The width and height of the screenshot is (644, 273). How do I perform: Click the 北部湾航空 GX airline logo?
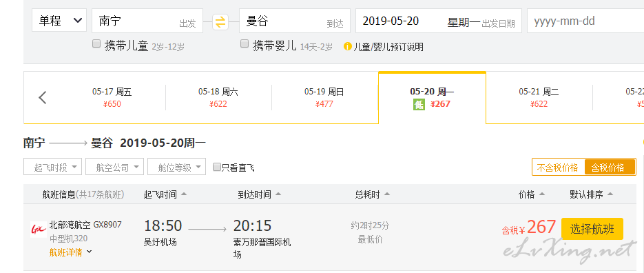tap(39, 230)
